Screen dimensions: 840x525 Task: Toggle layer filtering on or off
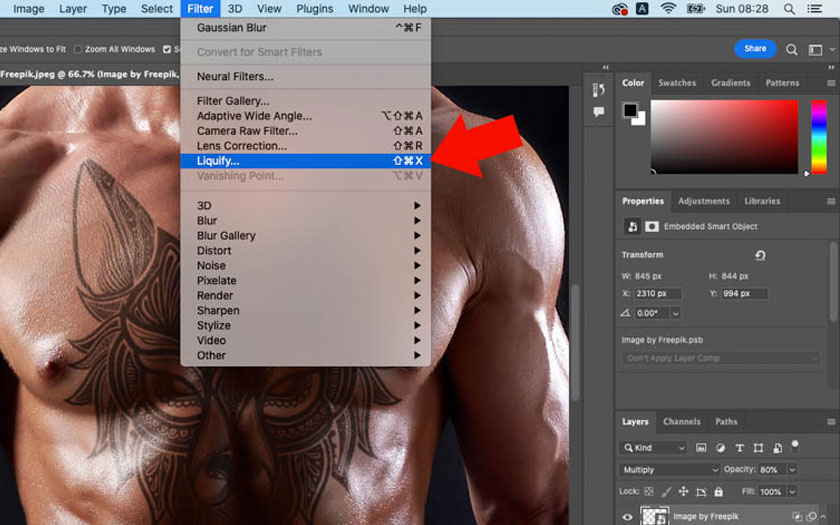coord(795,445)
